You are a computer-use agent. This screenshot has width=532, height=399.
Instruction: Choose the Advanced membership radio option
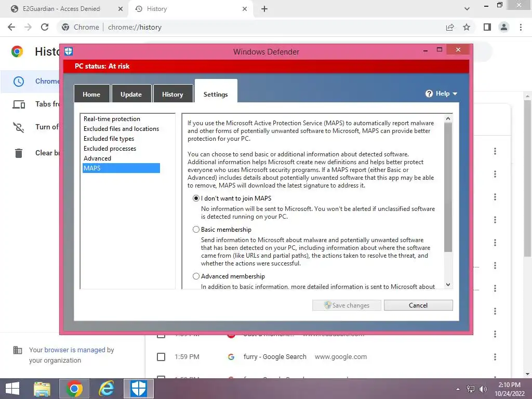point(196,276)
